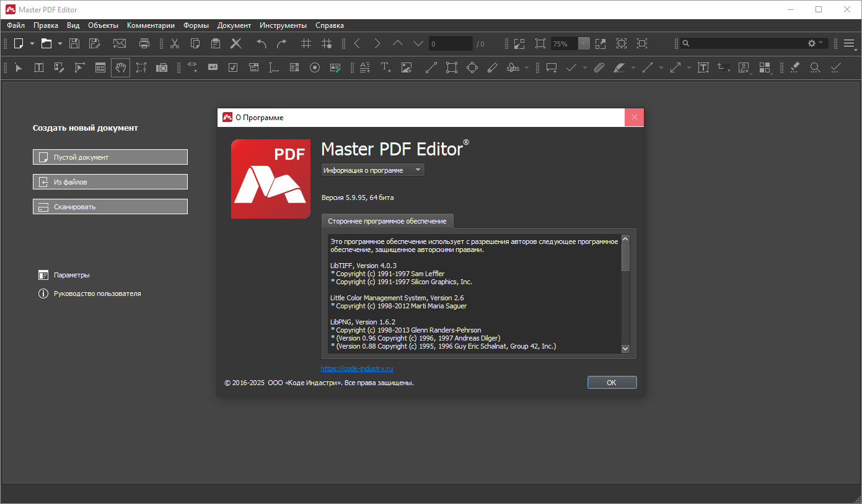862x504 pixels.
Task: Open the code-industry.ru link
Action: (357, 368)
